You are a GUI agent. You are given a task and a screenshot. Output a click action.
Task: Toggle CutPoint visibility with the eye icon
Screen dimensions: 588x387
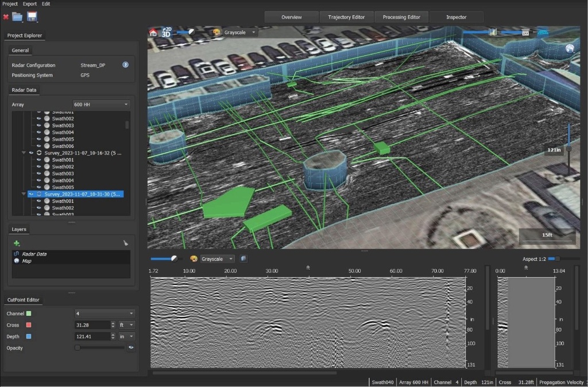131,347
